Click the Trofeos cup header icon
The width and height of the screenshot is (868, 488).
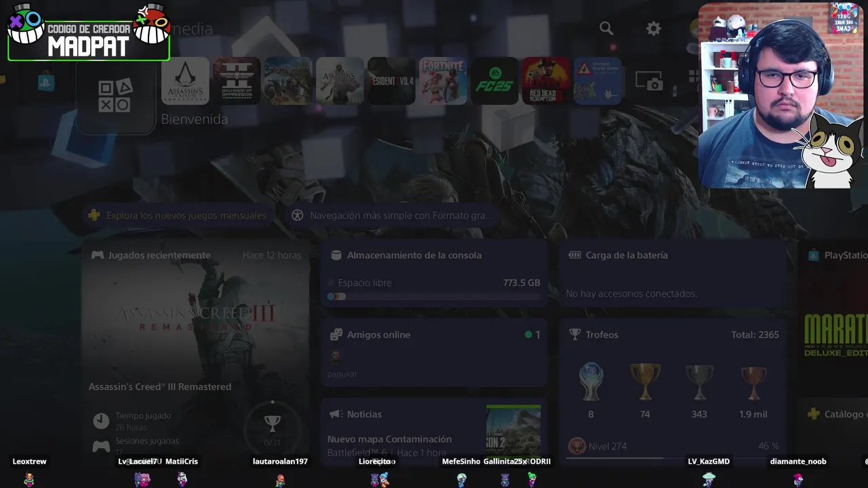point(575,335)
